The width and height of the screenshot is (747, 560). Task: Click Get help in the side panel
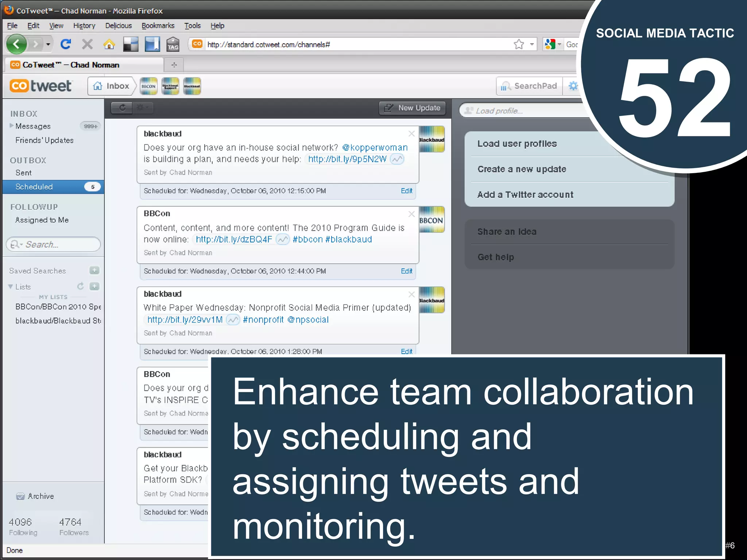[496, 257]
